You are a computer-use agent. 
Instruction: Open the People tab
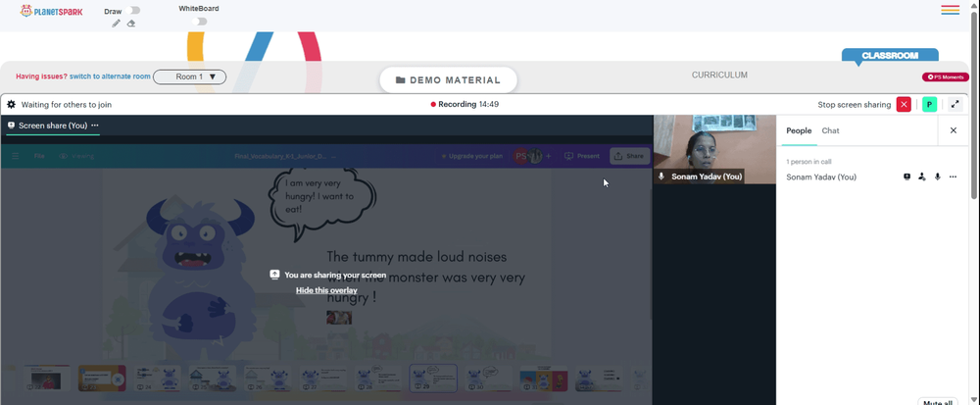pyautogui.click(x=799, y=130)
